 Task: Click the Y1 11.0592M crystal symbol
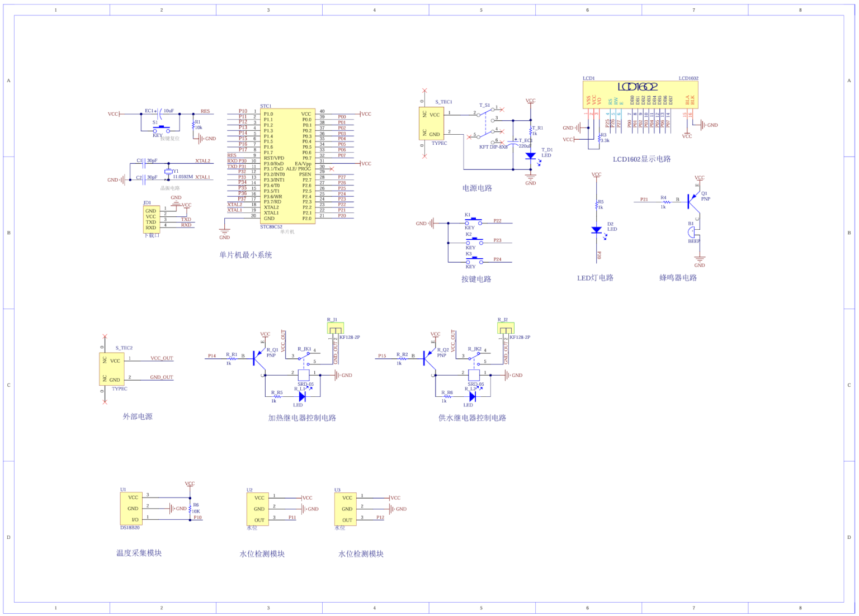(168, 172)
